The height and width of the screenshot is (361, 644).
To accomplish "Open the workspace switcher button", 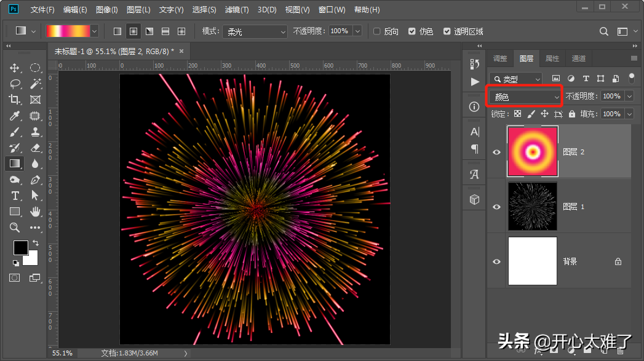I will pyautogui.click(x=622, y=31).
